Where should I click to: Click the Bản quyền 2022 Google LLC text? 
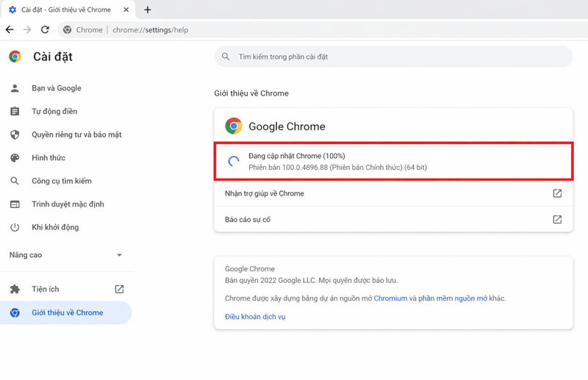pyautogui.click(x=311, y=281)
